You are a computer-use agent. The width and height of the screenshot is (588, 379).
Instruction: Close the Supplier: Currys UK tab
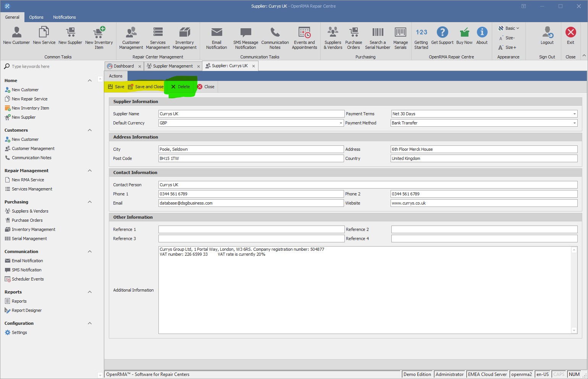pos(254,66)
